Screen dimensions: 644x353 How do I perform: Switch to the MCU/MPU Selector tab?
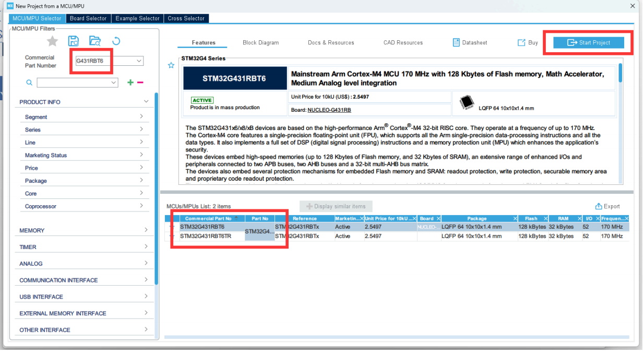point(37,18)
